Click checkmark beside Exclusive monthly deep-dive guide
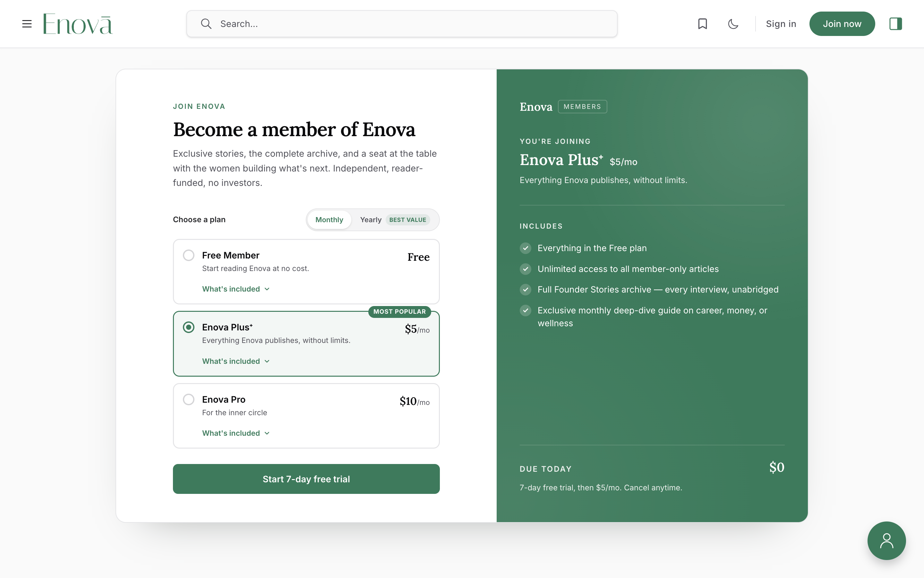Screen dimensions: 924x578 point(526,311)
